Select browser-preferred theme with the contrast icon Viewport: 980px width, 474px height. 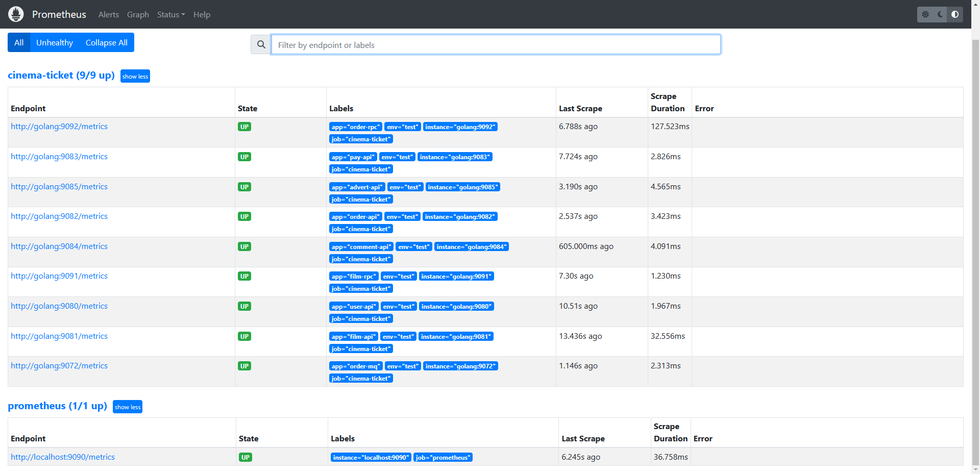pos(955,14)
